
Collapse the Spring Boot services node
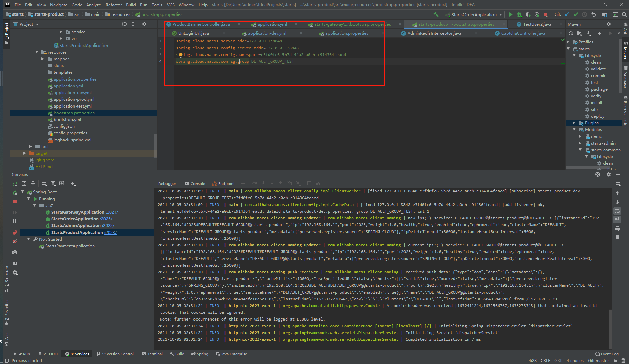23,192
